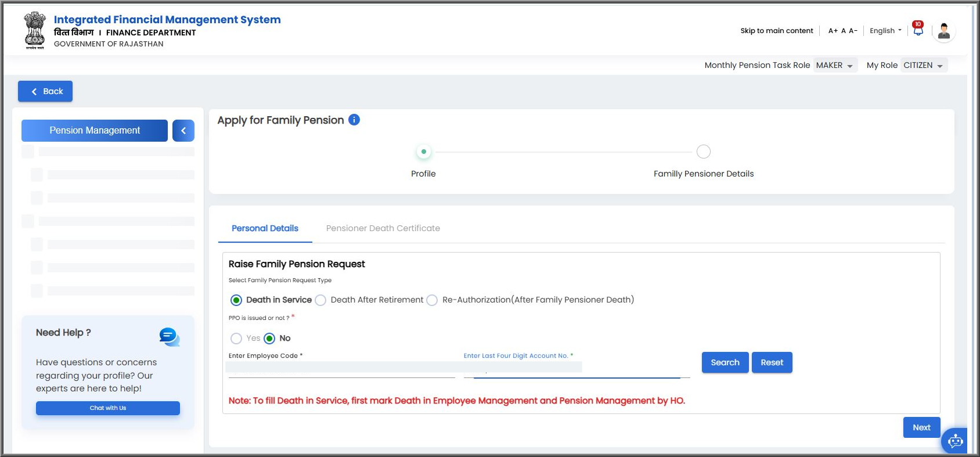Increase font size with A+
Viewport: 980px width, 457px height.
(833, 31)
